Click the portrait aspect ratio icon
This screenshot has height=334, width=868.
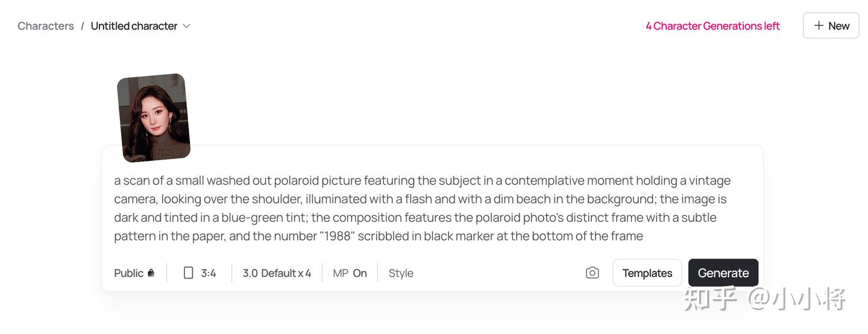click(x=189, y=273)
